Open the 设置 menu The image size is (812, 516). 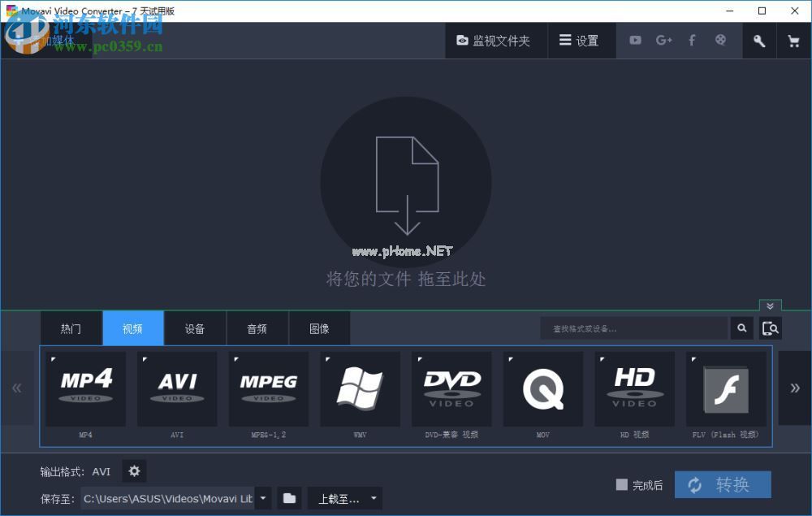click(581, 40)
